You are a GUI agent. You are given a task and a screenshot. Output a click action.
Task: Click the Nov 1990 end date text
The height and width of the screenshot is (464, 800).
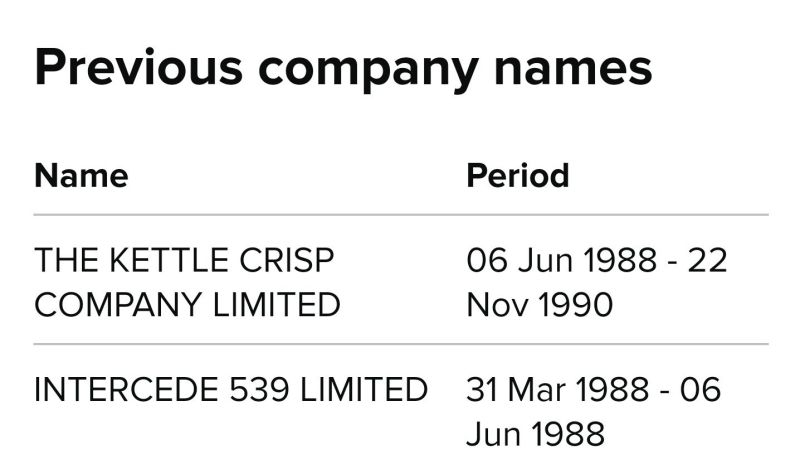[x=540, y=305]
